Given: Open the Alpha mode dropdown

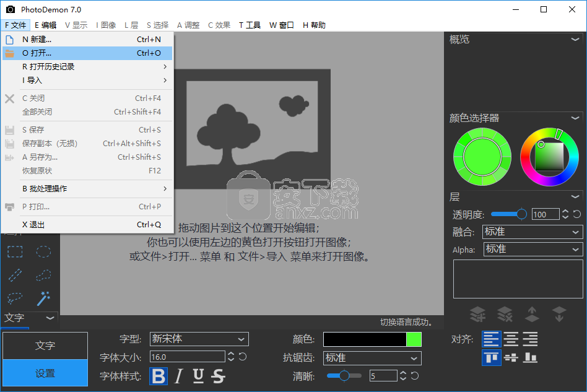Looking at the screenshot, I should [533, 249].
